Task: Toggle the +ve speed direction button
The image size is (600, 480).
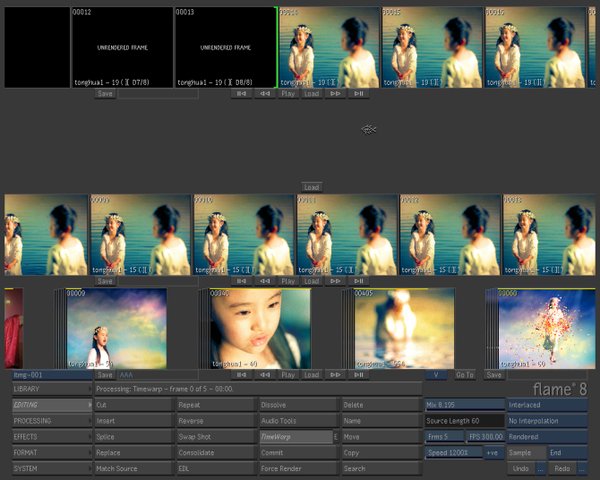Action: pos(492,453)
